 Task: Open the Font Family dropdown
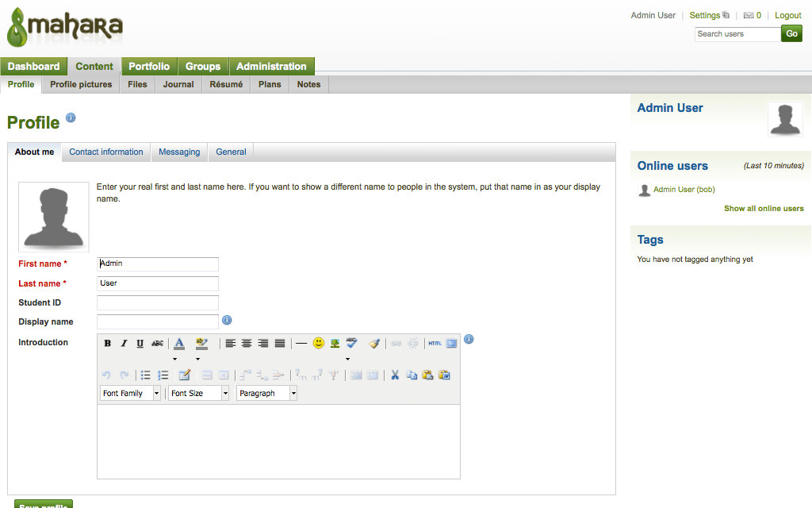tap(131, 394)
